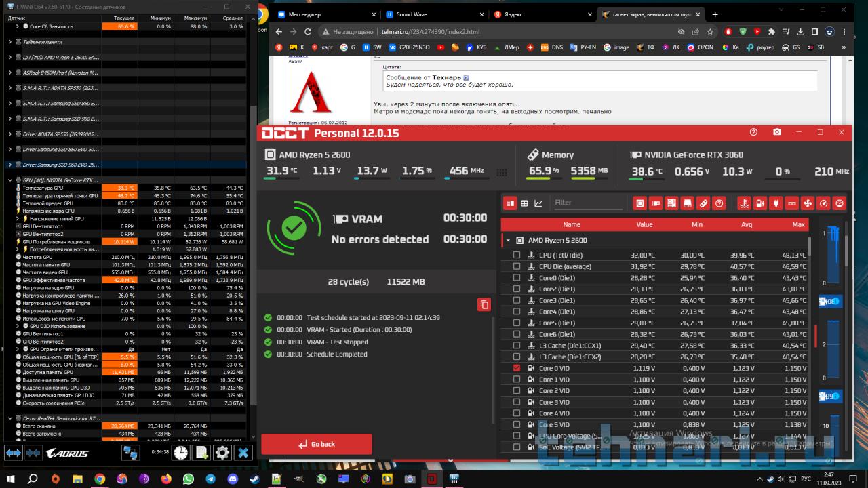
Task: Expand the ASRock B450M Pro4 group in HWiNFO
Action: (9, 73)
